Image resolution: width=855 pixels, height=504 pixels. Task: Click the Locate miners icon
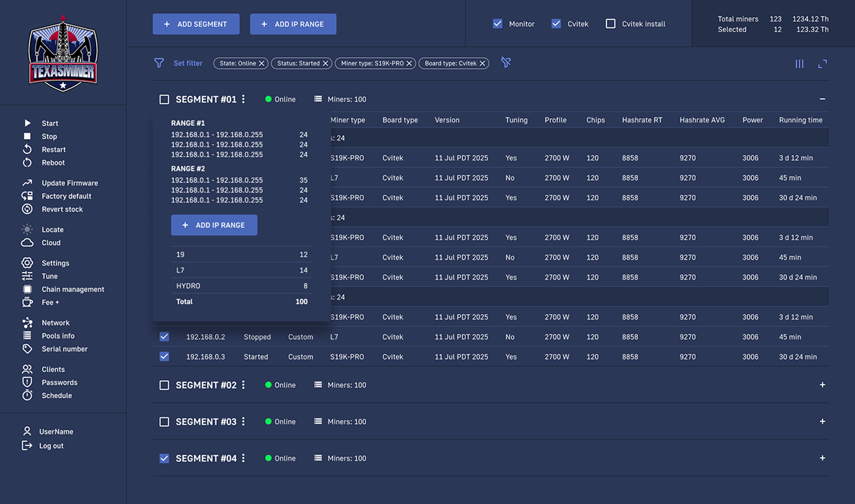click(28, 229)
